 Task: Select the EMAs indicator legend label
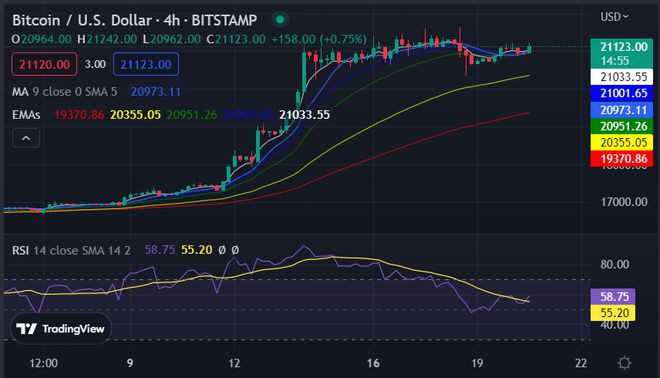pos(26,114)
